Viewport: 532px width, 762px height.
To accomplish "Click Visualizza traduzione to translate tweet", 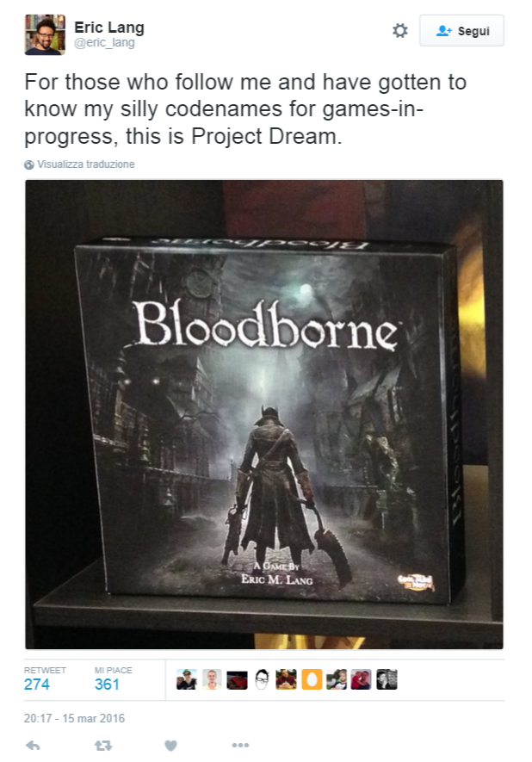I will pos(86,164).
